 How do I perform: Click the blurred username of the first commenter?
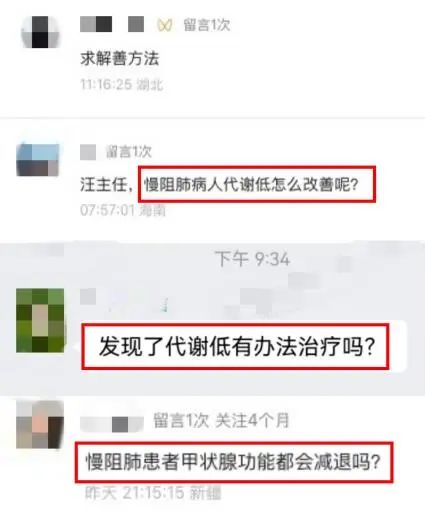[112, 25]
